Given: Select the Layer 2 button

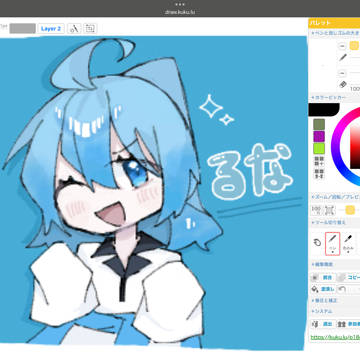Looking at the screenshot, I should pos(51,29).
